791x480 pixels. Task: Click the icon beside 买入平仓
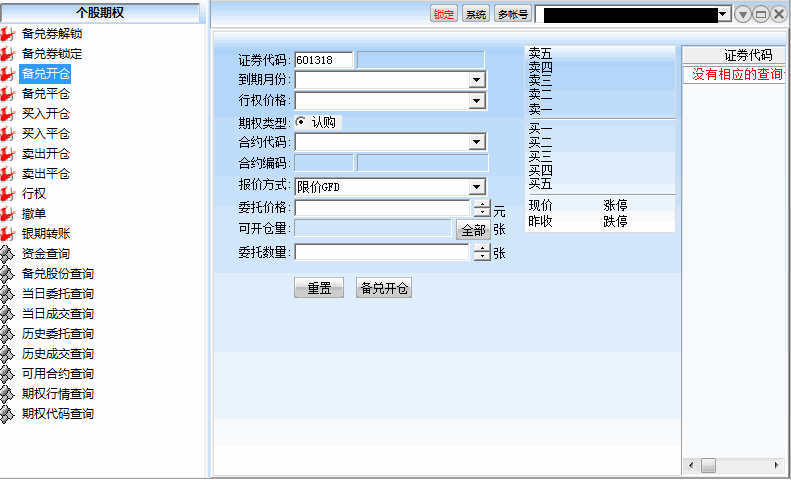click(x=7, y=134)
